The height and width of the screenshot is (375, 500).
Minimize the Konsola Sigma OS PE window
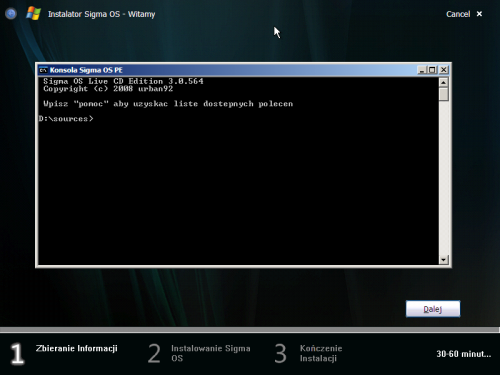422,70
